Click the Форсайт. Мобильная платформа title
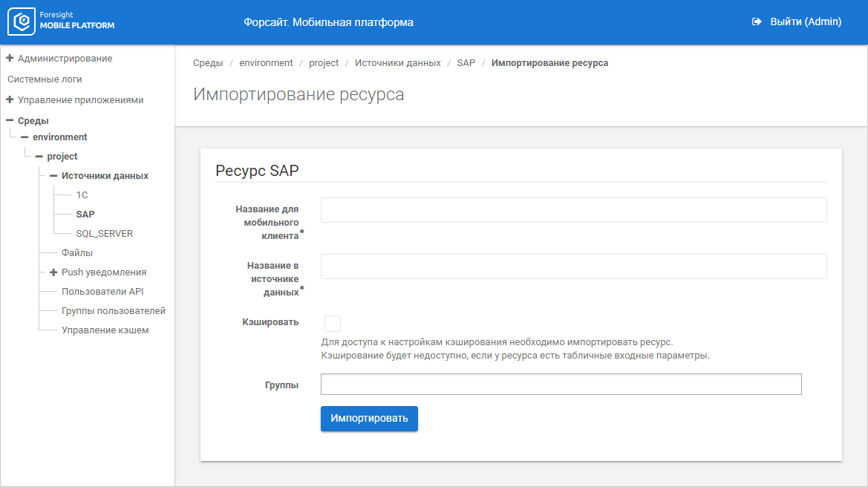 pos(328,22)
